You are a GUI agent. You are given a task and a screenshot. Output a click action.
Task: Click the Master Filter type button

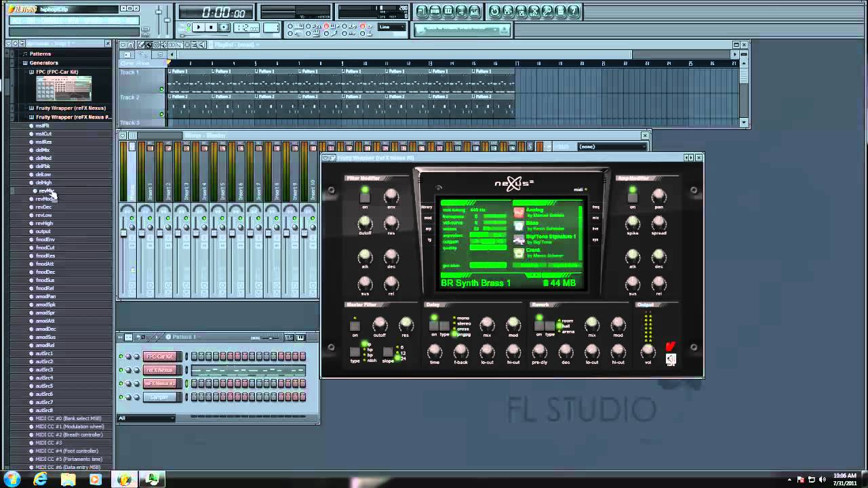355,351
